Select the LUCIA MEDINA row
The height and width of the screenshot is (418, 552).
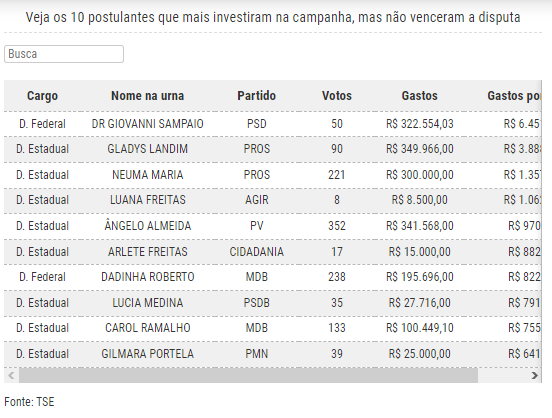(272, 303)
